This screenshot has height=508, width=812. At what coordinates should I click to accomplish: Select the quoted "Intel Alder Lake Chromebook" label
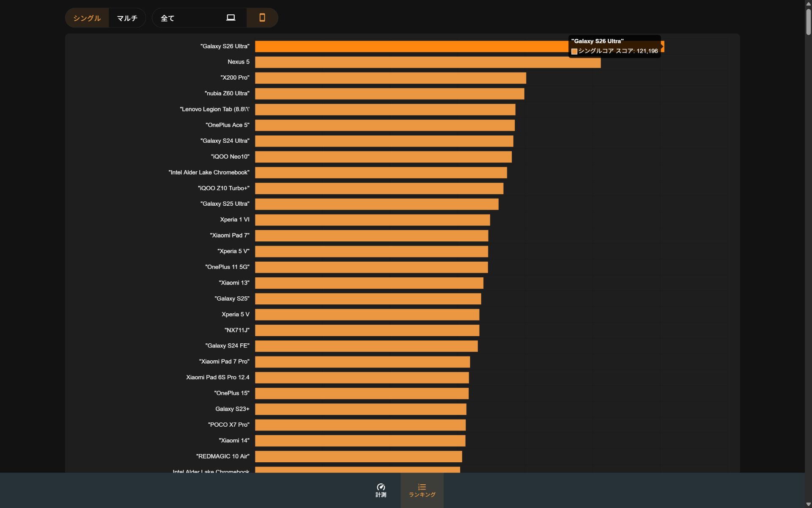tap(209, 172)
